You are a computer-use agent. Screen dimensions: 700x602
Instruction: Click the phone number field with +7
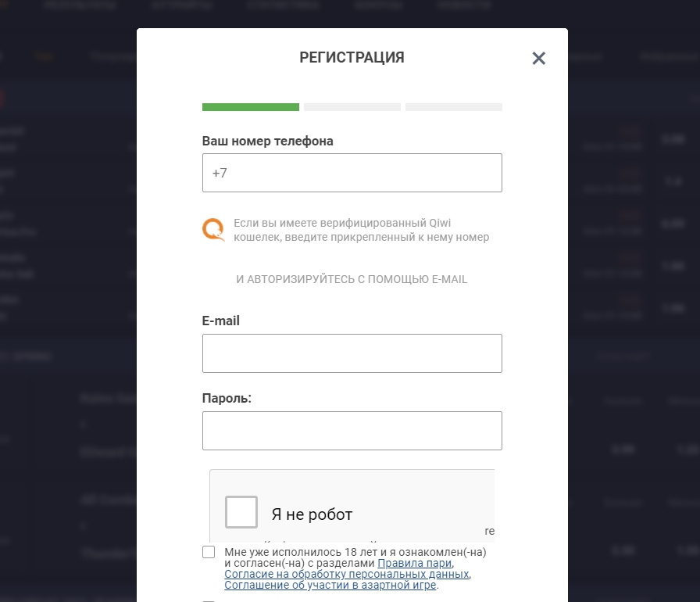point(352,173)
